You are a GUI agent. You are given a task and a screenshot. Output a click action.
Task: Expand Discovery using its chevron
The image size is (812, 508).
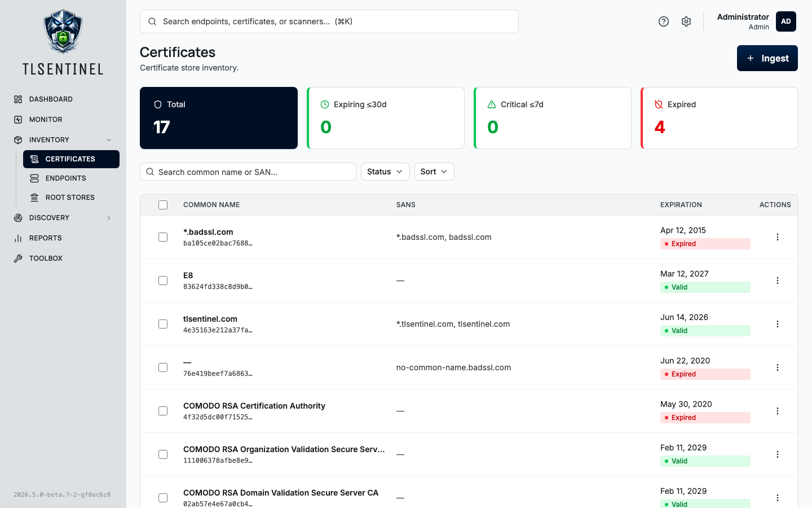click(x=109, y=218)
